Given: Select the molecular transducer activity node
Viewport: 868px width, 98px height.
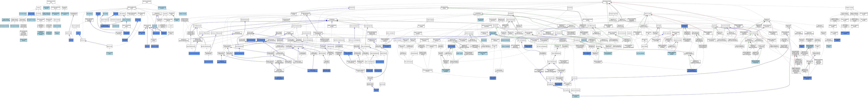Looking at the screenshot, I should (x=56, y=8).
